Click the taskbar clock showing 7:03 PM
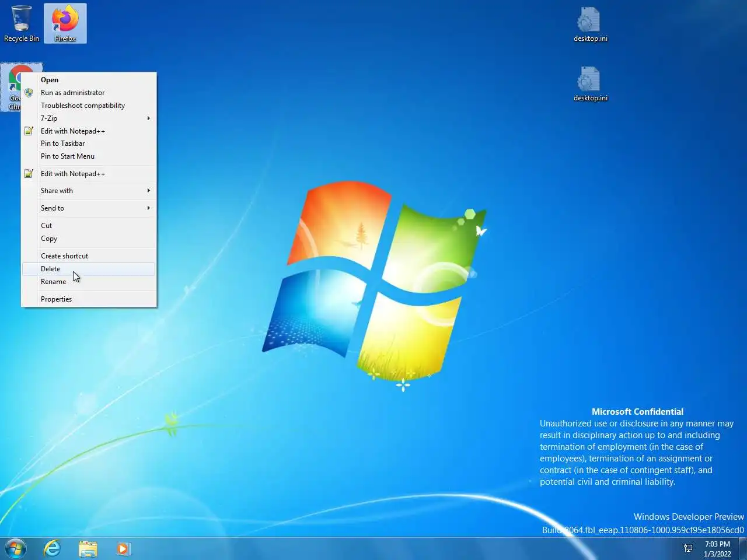This screenshot has width=747, height=560. pos(717,549)
